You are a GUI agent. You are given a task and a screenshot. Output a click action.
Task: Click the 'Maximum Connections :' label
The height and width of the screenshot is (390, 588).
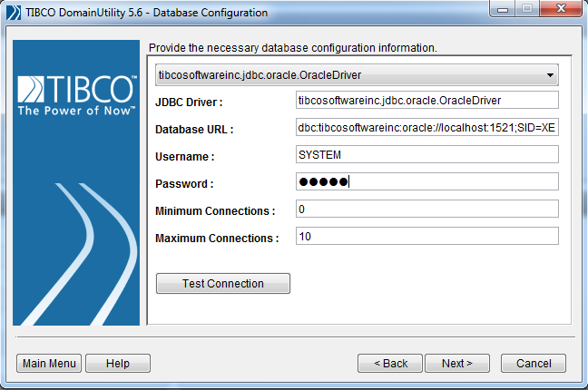(x=217, y=239)
